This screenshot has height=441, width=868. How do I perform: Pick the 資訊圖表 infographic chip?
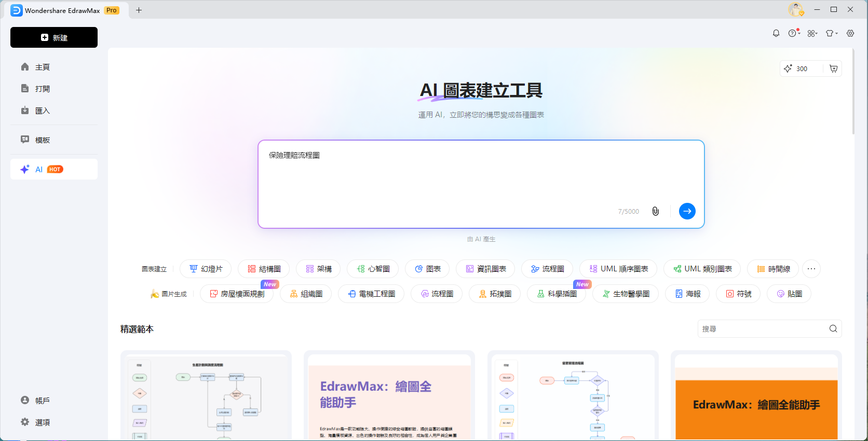[x=485, y=269]
